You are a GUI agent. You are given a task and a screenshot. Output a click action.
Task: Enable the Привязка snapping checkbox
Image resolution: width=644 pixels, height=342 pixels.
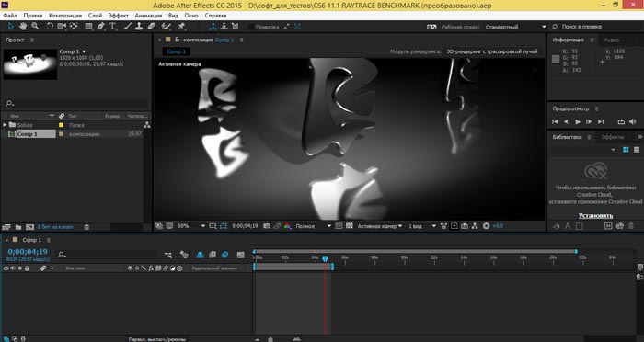[251, 27]
